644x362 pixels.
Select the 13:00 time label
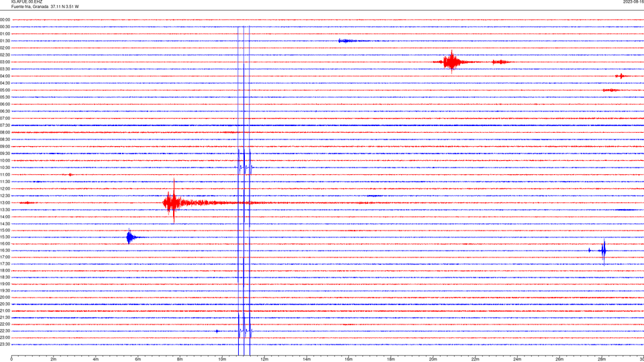(5, 202)
